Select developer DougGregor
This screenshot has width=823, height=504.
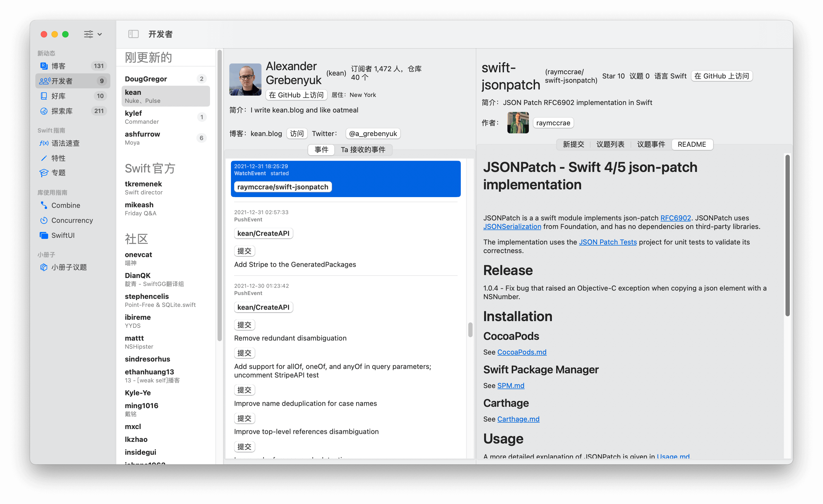[x=166, y=79]
